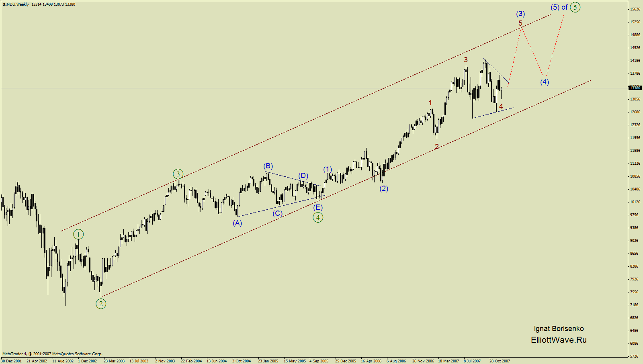Viewport: 643px width, 364px height.
Task: Pick the dark red wave 4 label
Action: click(501, 106)
